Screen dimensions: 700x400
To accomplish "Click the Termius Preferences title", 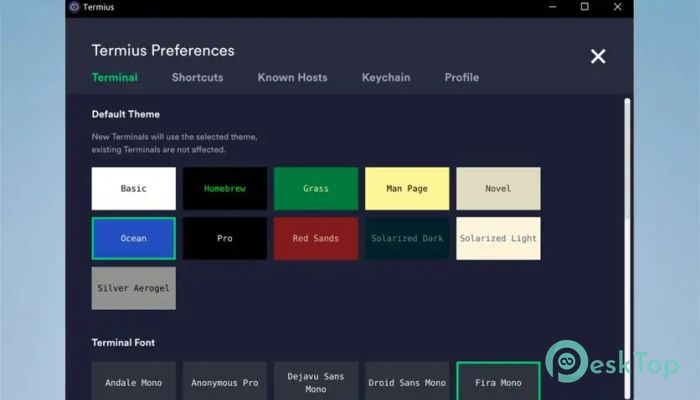I will 163,50.
